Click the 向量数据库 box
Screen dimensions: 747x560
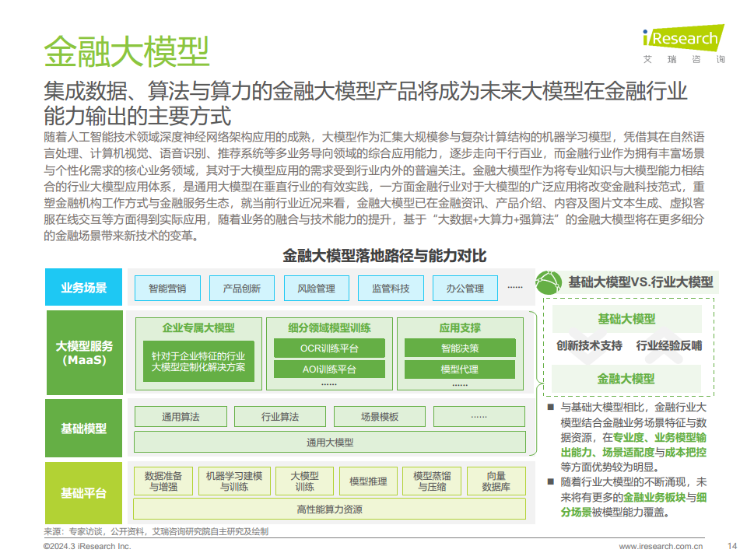[x=496, y=481]
